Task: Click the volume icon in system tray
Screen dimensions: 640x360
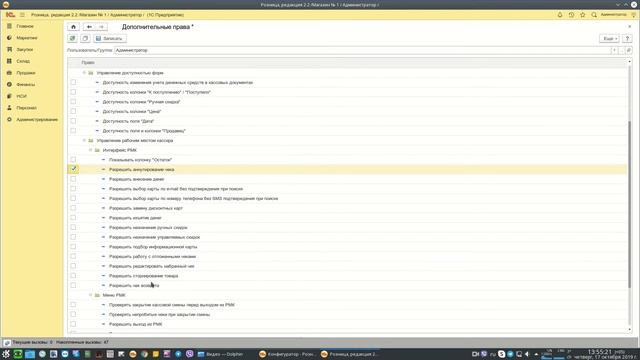Action: point(527,354)
